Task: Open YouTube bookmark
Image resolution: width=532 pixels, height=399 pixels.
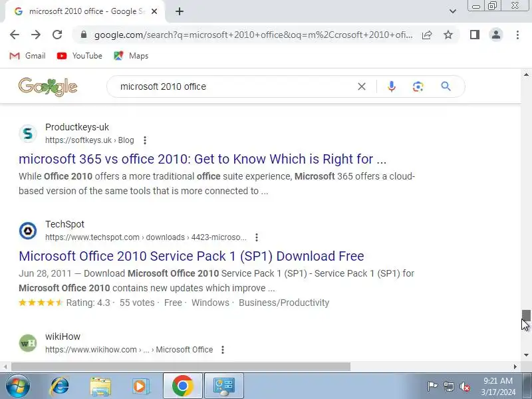Action: click(x=80, y=56)
